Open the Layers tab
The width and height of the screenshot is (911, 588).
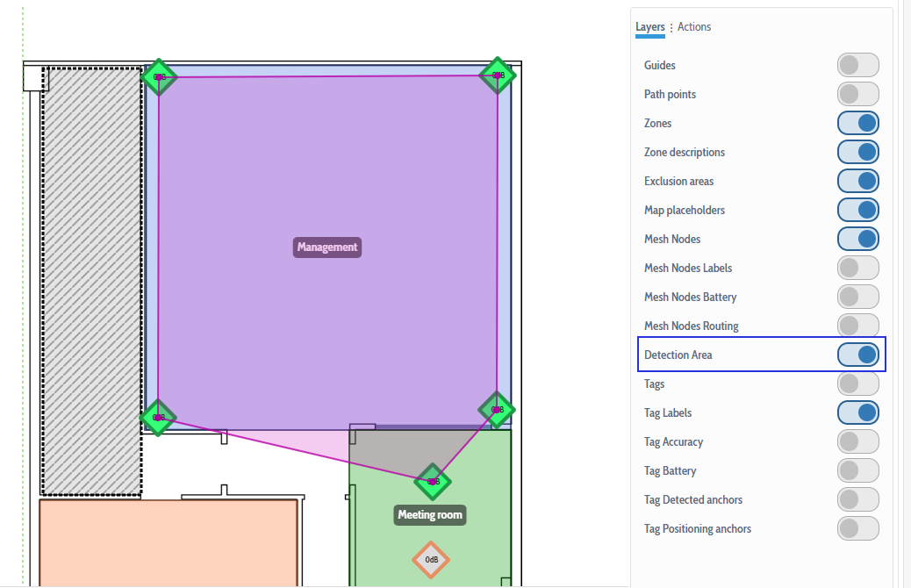tap(649, 27)
